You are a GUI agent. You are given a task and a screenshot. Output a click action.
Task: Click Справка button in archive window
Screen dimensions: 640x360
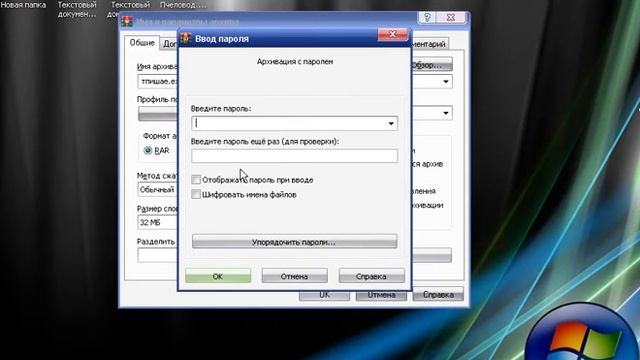tap(438, 295)
